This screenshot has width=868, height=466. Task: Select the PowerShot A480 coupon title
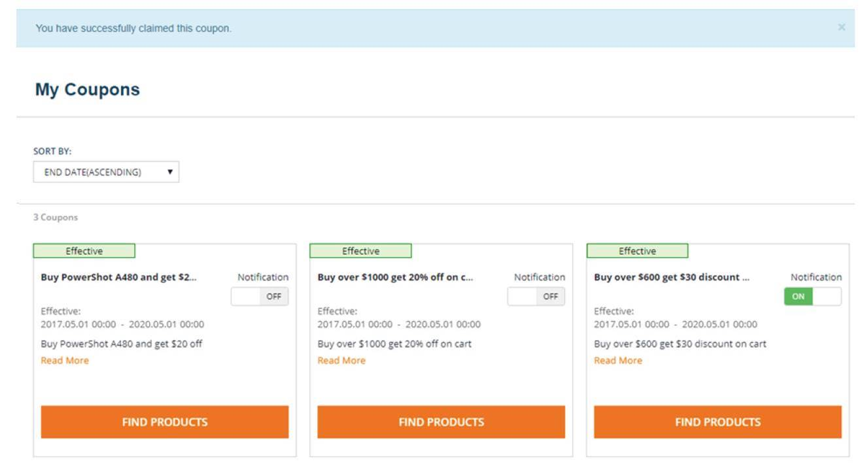click(x=118, y=277)
